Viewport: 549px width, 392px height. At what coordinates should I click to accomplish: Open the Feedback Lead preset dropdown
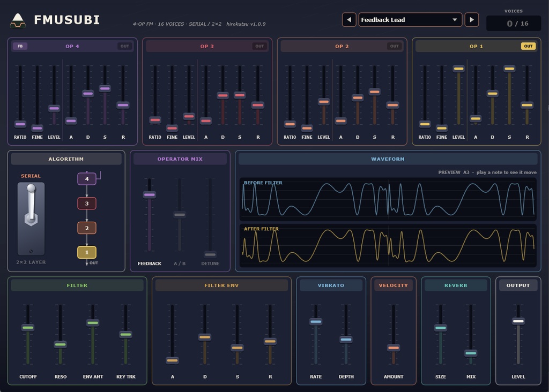410,20
